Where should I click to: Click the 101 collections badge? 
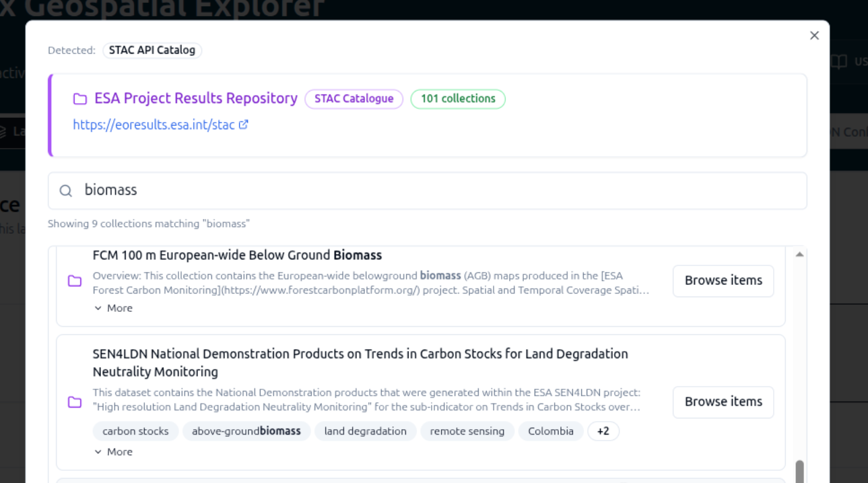pos(458,99)
